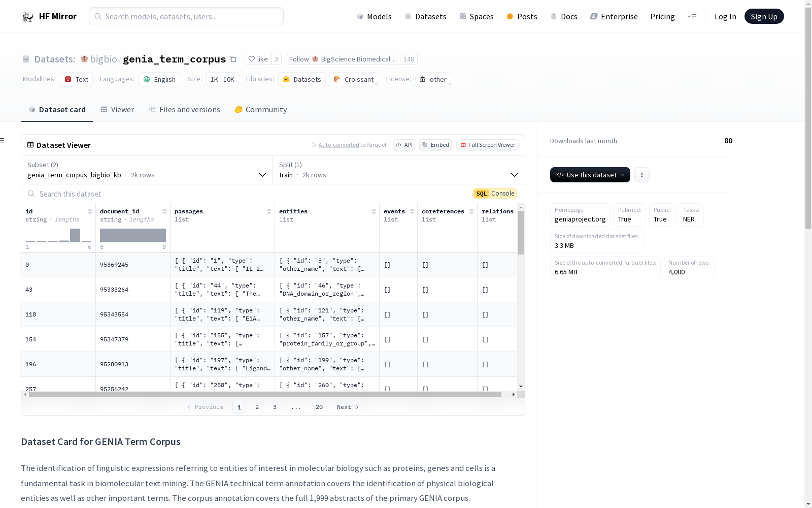Click the heart like button
Image resolution: width=812 pixels, height=508 pixels.
258,59
